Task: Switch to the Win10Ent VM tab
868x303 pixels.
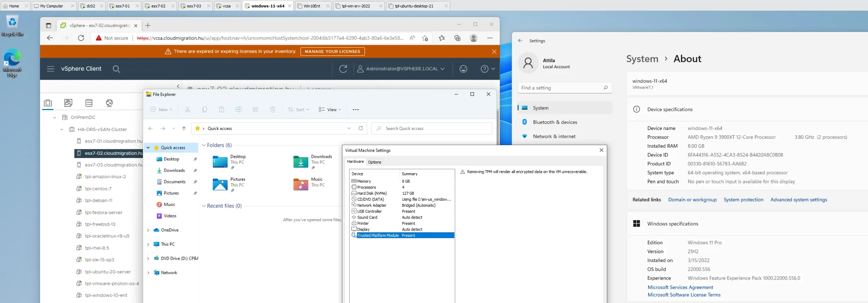Action: click(312, 6)
